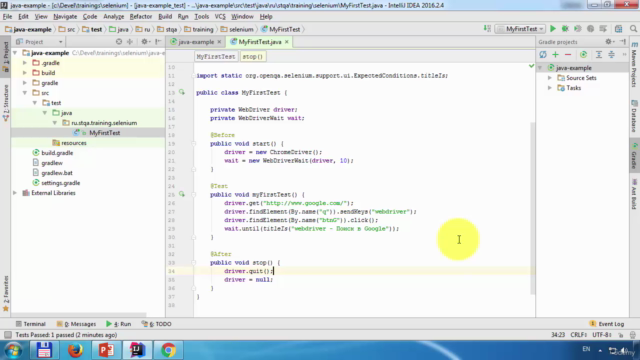Detach Gradle project minus icon
The height and width of the screenshot is (360, 640).
click(568, 55)
